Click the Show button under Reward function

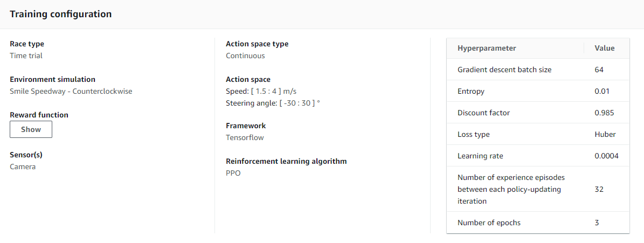[31, 129]
